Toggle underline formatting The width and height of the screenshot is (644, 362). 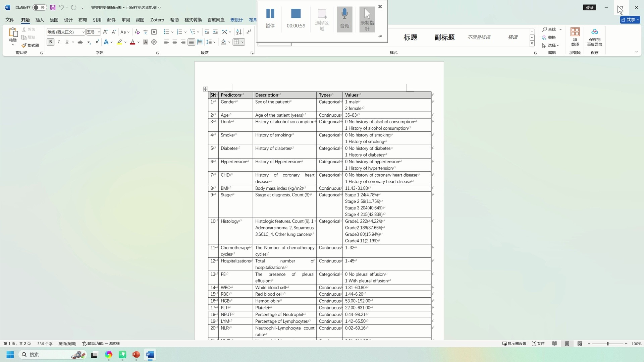point(67,42)
